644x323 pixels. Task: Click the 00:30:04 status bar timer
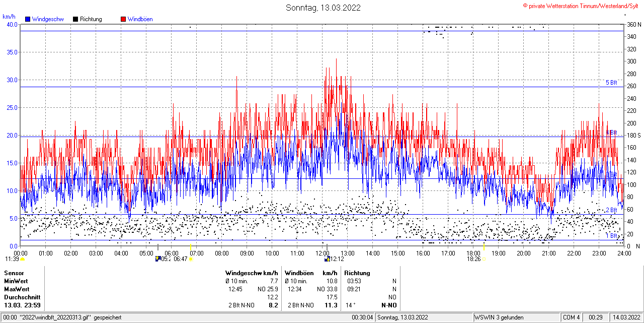(362, 317)
